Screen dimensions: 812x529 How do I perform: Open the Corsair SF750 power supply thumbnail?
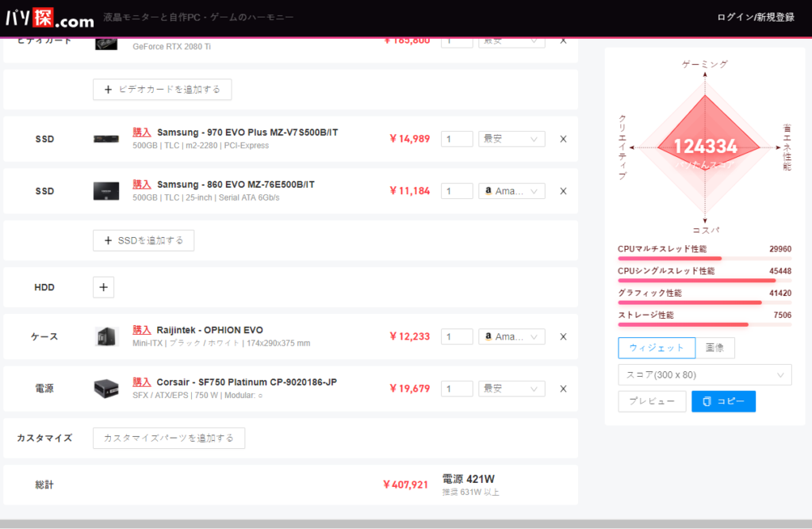(106, 389)
